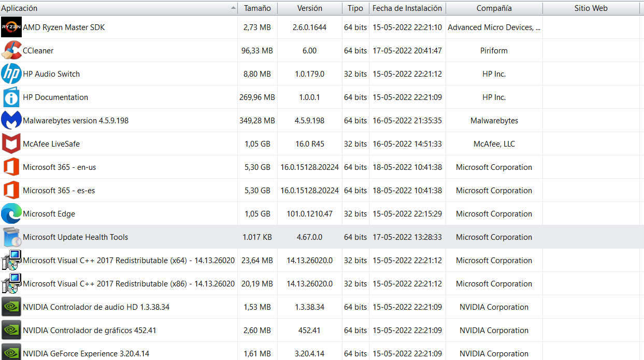The image size is (644, 360).
Task: Select the CCleaner application name
Action: 38,50
